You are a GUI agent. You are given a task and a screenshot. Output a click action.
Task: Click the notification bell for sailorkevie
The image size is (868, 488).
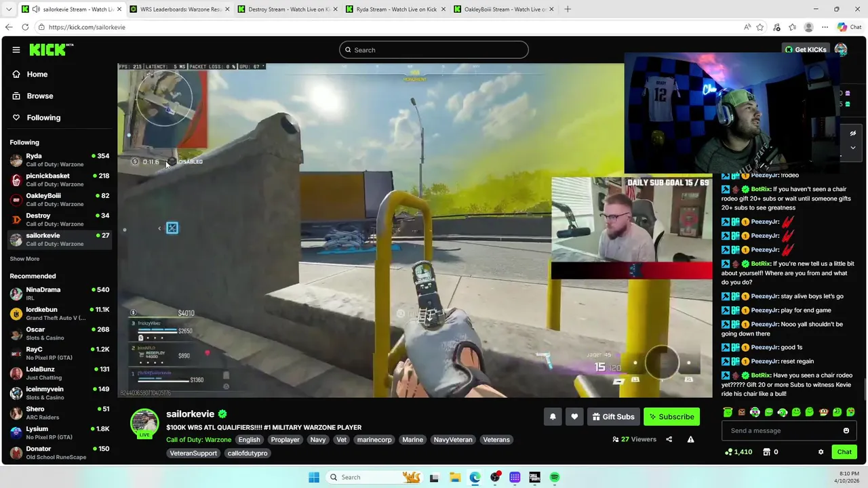553,417
